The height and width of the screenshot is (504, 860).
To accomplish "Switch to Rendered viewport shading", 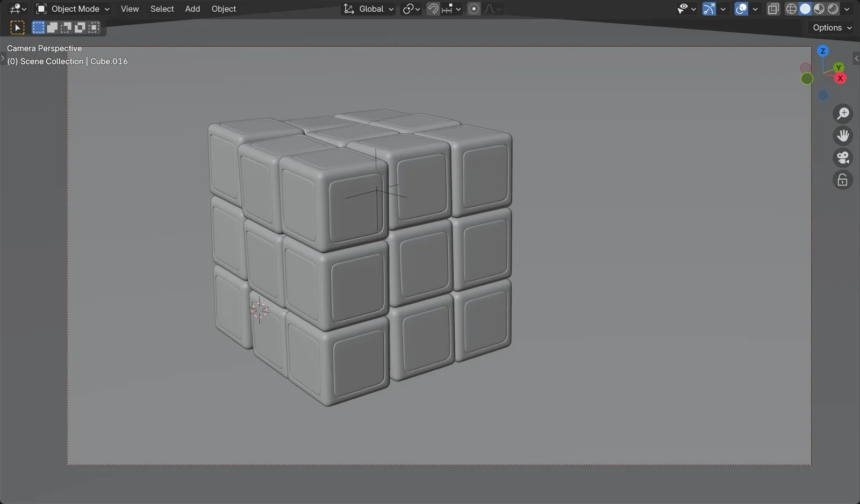I will click(833, 9).
